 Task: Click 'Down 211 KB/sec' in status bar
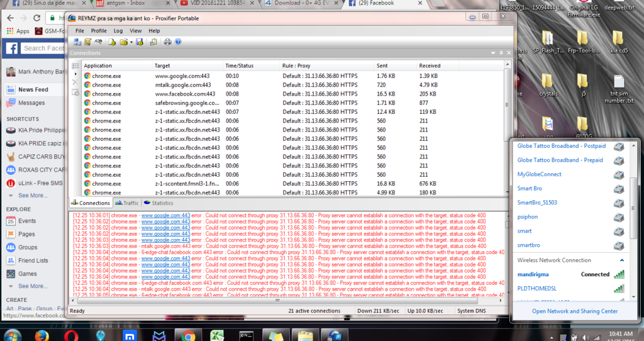[x=378, y=311]
